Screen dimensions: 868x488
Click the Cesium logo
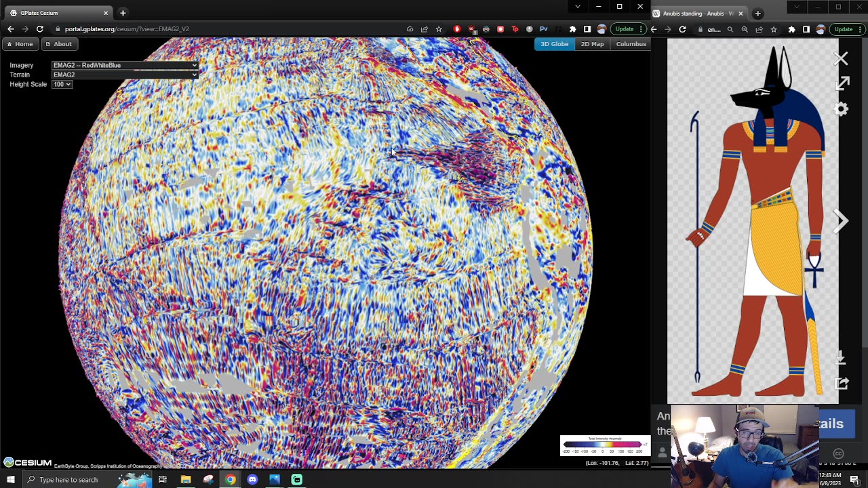click(27, 462)
